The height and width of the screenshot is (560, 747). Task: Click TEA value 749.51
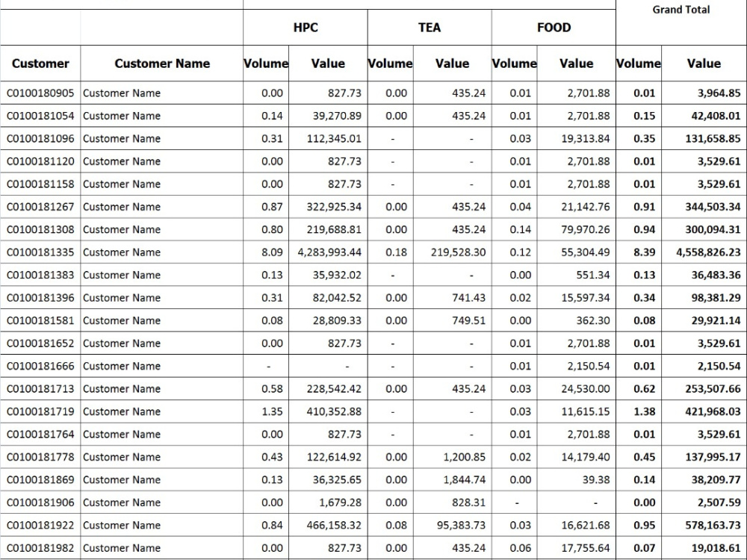(469, 321)
